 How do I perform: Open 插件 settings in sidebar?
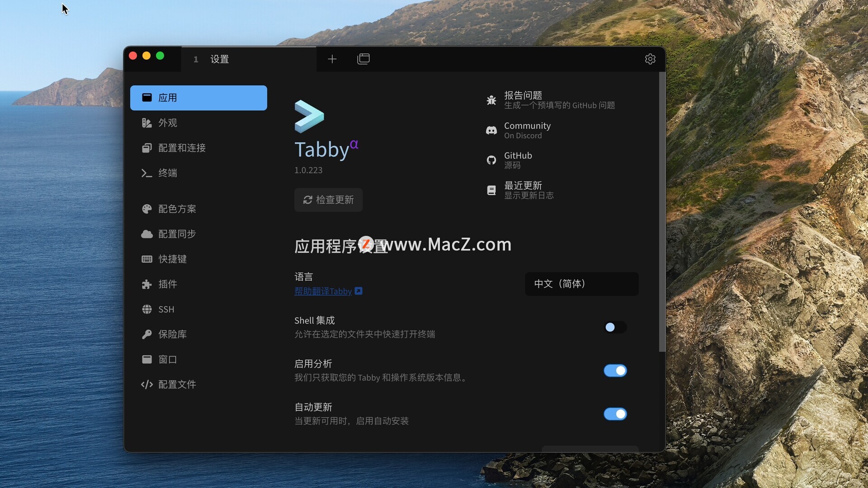pos(198,284)
